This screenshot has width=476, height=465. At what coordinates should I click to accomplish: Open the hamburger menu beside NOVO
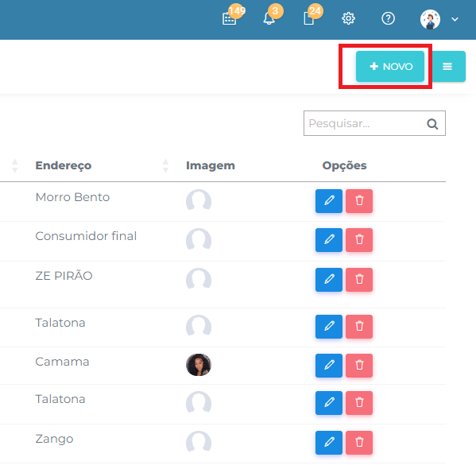pyautogui.click(x=448, y=66)
